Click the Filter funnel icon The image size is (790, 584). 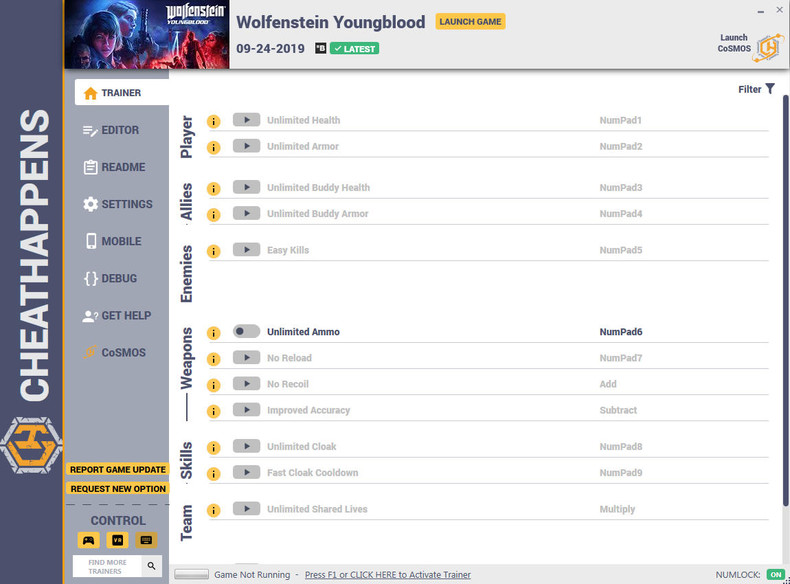click(770, 89)
